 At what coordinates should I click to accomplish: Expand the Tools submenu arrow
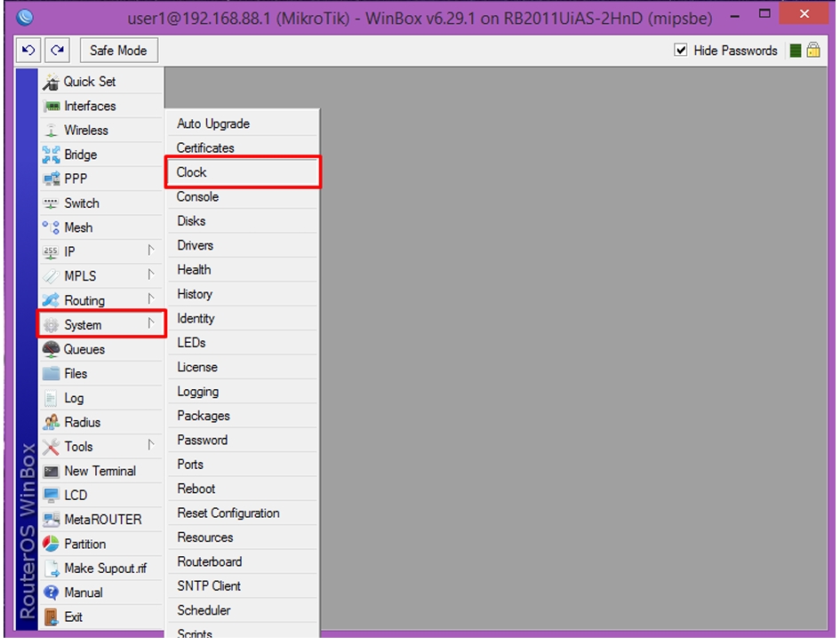point(151,445)
